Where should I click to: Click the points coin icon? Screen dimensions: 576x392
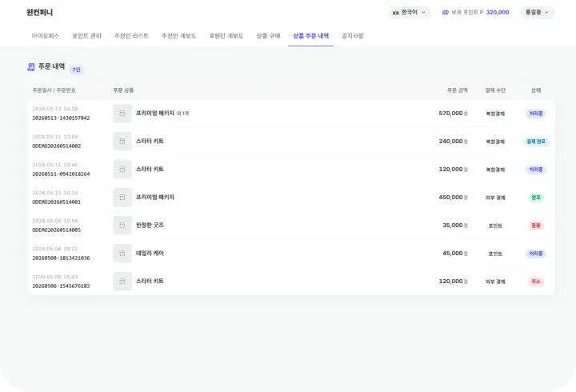point(446,13)
